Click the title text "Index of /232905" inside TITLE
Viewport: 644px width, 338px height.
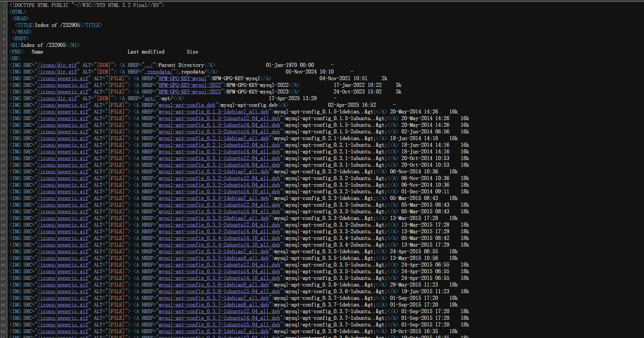[57, 25]
